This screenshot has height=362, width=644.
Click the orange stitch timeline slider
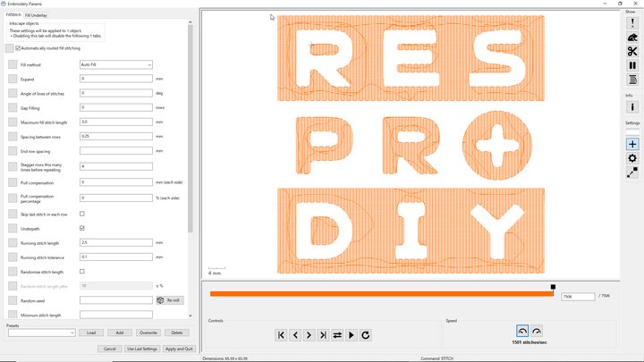tap(382, 294)
